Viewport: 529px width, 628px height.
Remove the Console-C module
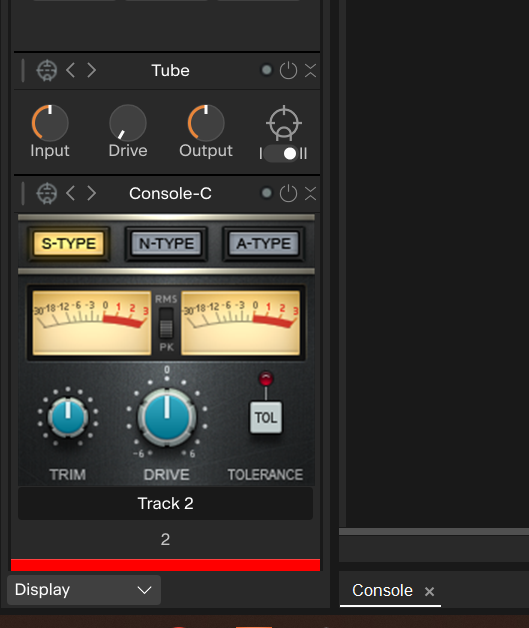(x=310, y=193)
